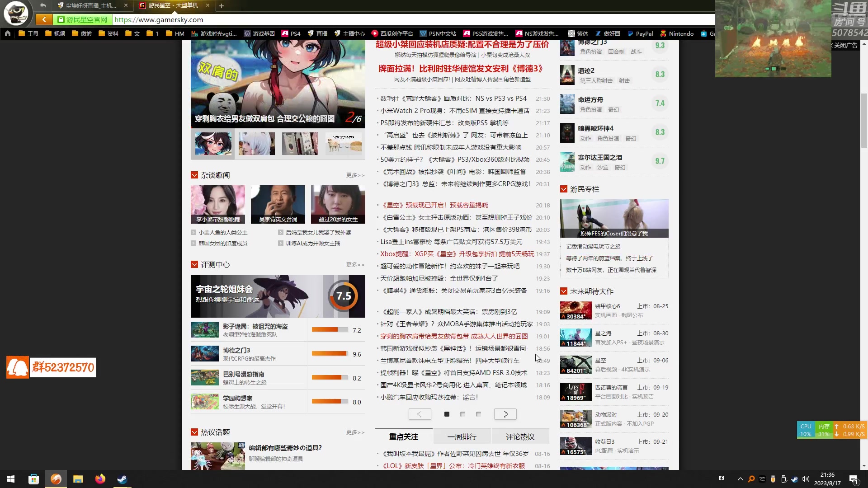Close the 游民星空 browser tab
Image resolution: width=868 pixels, height=488 pixels.
[208, 5]
